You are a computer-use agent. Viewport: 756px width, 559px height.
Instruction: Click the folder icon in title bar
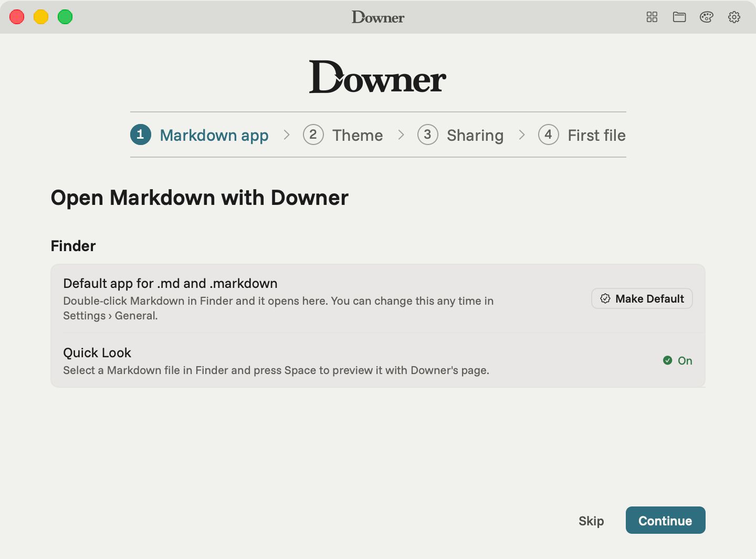point(679,17)
